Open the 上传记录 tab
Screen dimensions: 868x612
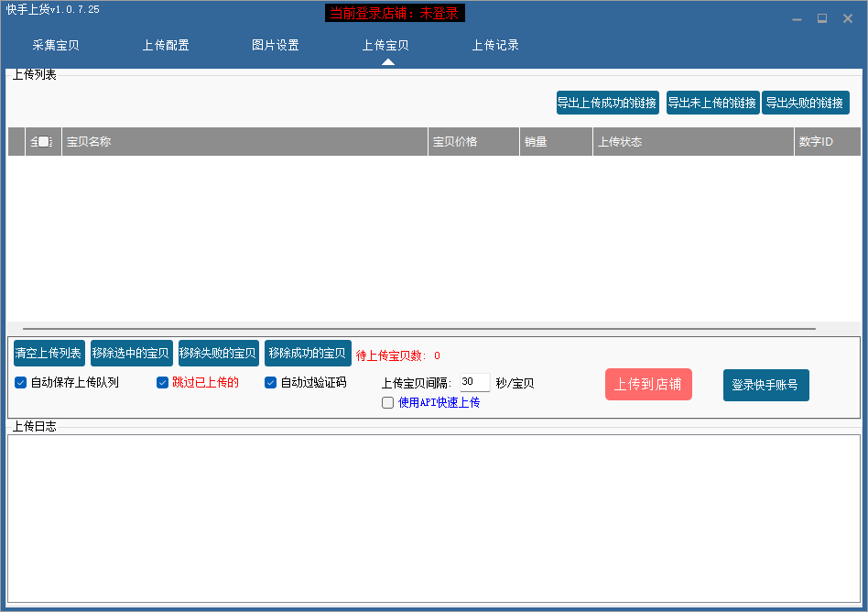tap(495, 45)
